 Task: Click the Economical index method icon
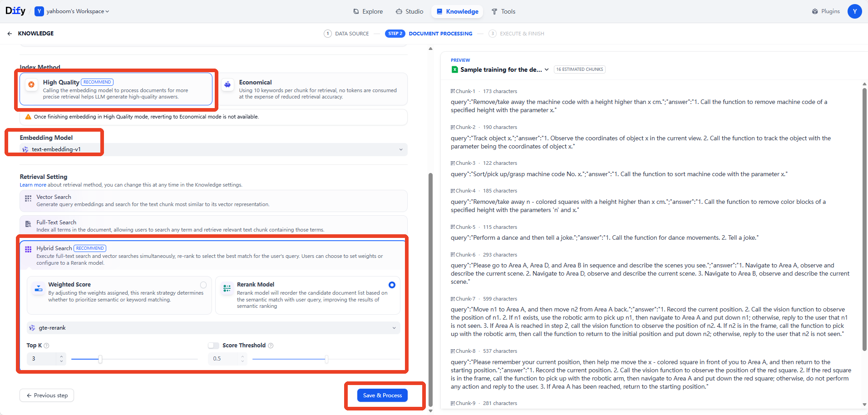click(227, 84)
